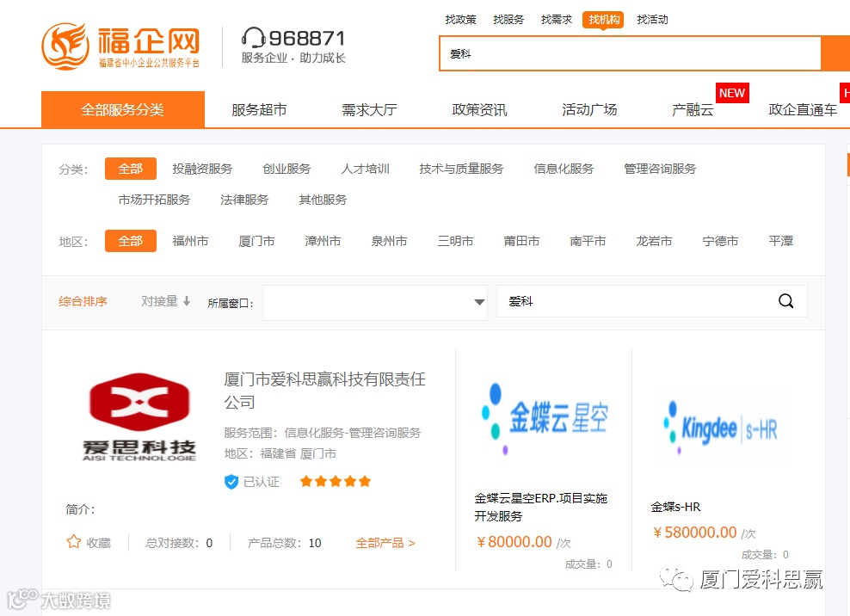
Task: Filter category by 管理咨询服务
Action: [660, 169]
